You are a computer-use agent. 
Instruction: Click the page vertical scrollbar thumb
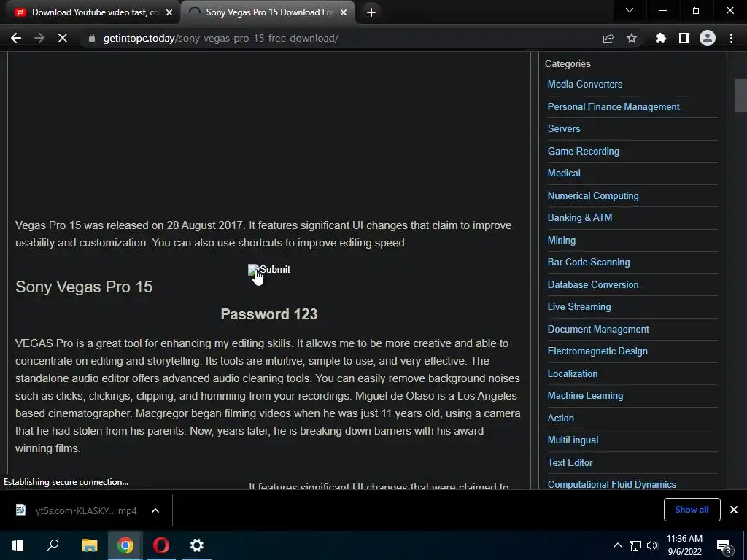(x=740, y=96)
